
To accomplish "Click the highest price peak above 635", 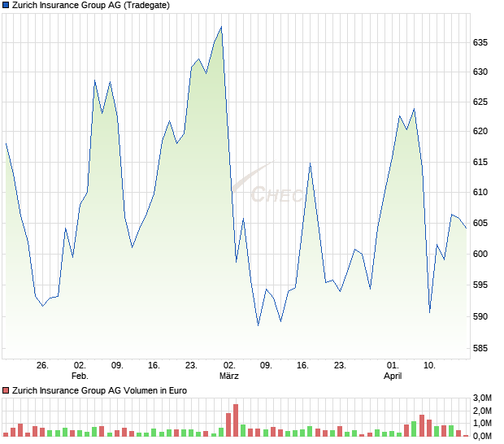I will coord(221,27).
